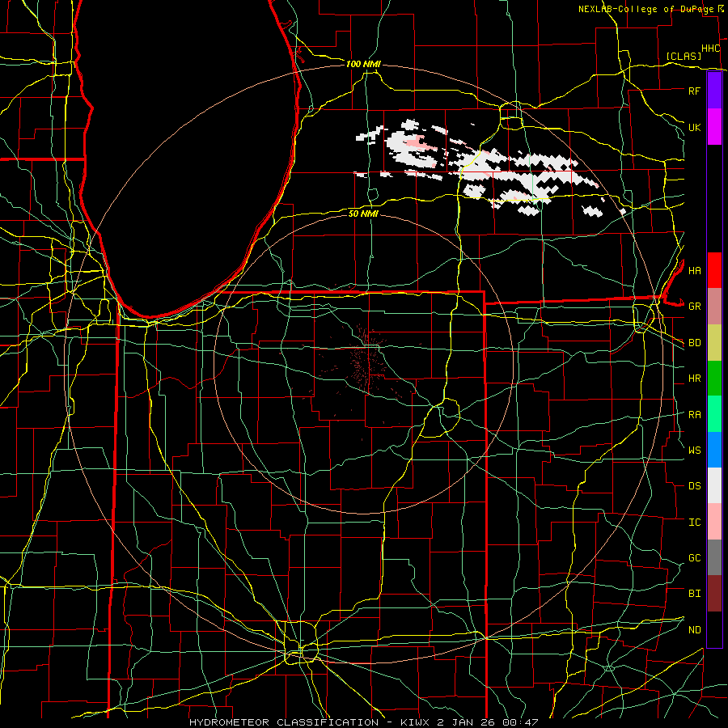
Task: Click the ND legend label
Action: (694, 630)
